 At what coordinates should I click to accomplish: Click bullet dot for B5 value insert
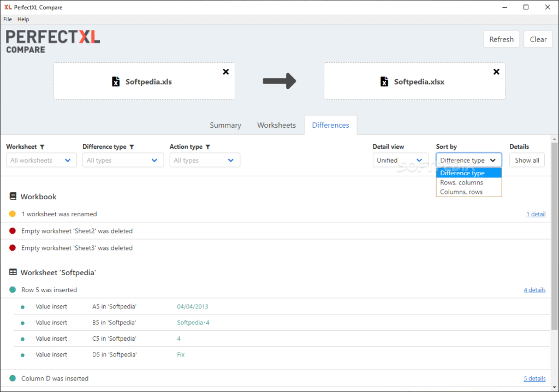tap(22, 323)
